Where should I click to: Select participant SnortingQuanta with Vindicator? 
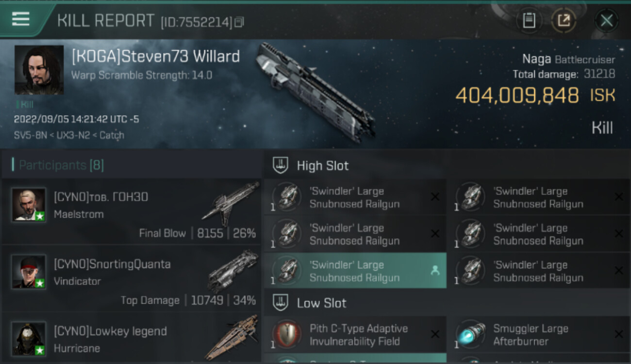tap(132, 278)
